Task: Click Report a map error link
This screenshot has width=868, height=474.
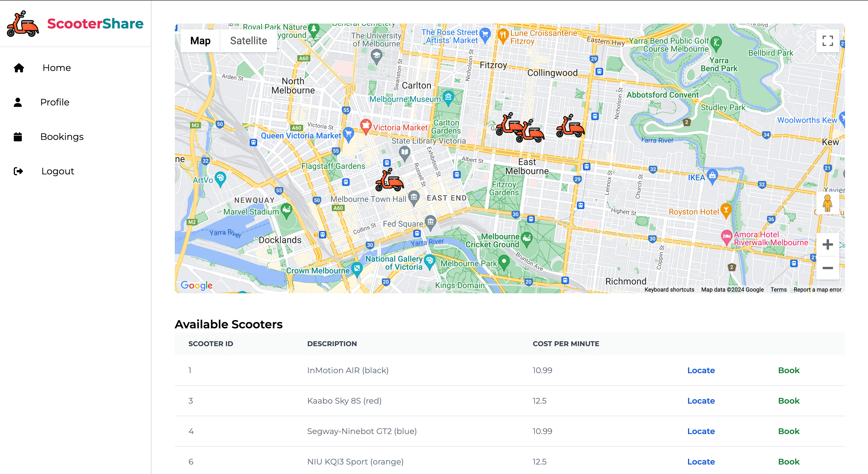Action: tap(817, 289)
